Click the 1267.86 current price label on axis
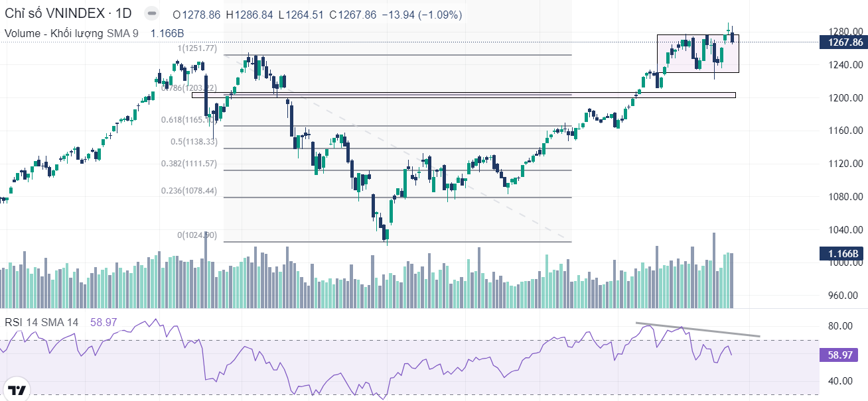The width and height of the screenshot is (868, 401). [x=841, y=42]
